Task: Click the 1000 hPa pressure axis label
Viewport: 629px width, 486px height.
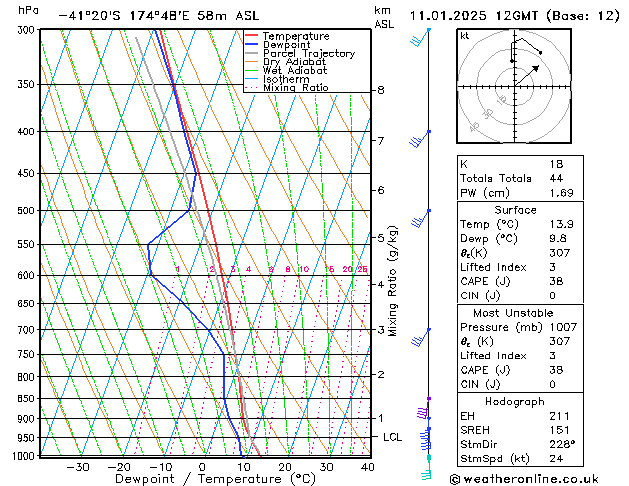Action: point(24,456)
